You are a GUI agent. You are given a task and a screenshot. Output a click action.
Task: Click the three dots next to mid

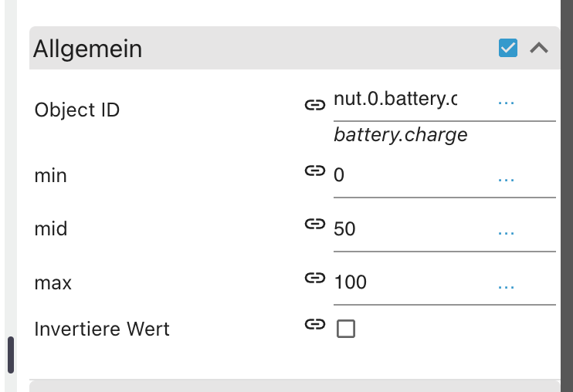point(506,232)
